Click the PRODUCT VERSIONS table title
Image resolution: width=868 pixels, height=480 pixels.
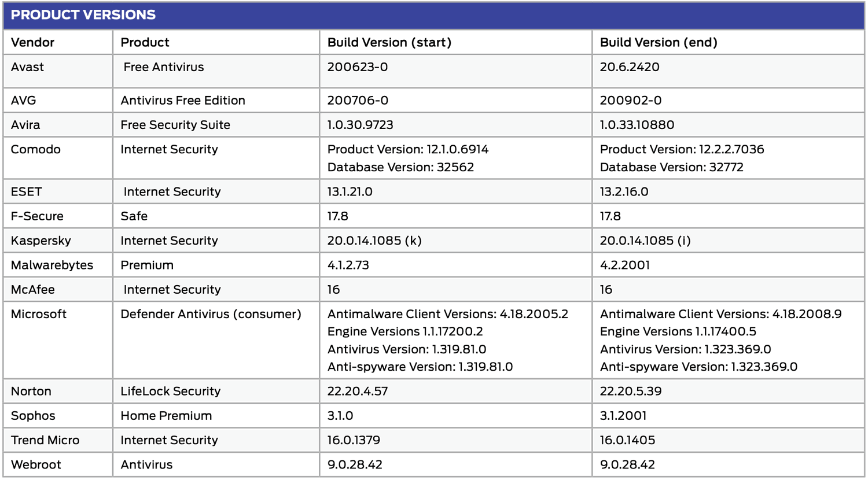pos(83,15)
